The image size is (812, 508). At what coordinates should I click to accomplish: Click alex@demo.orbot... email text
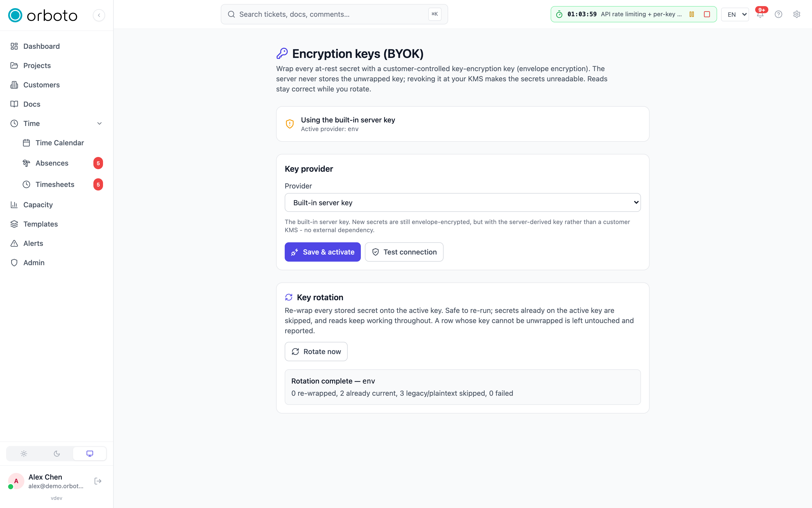click(x=56, y=486)
